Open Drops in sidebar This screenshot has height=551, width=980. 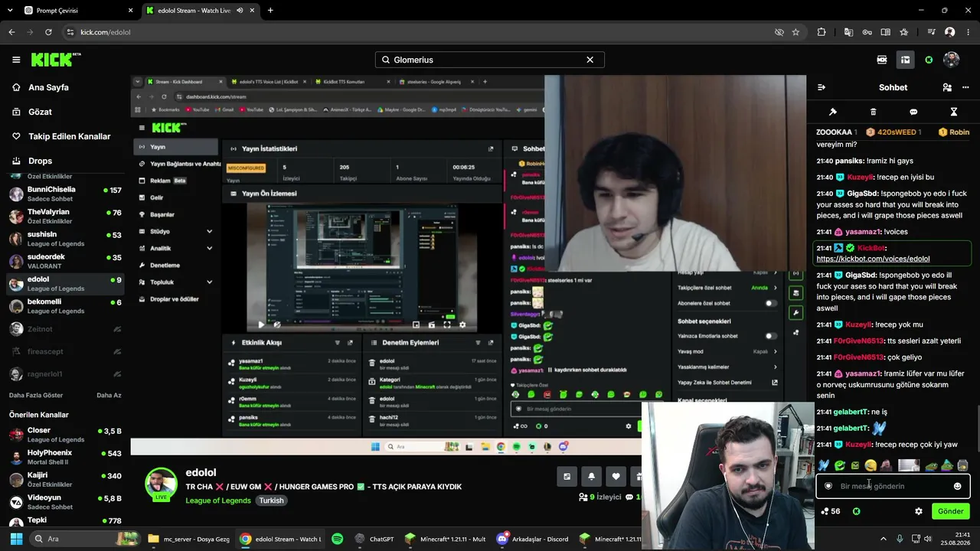(x=40, y=161)
